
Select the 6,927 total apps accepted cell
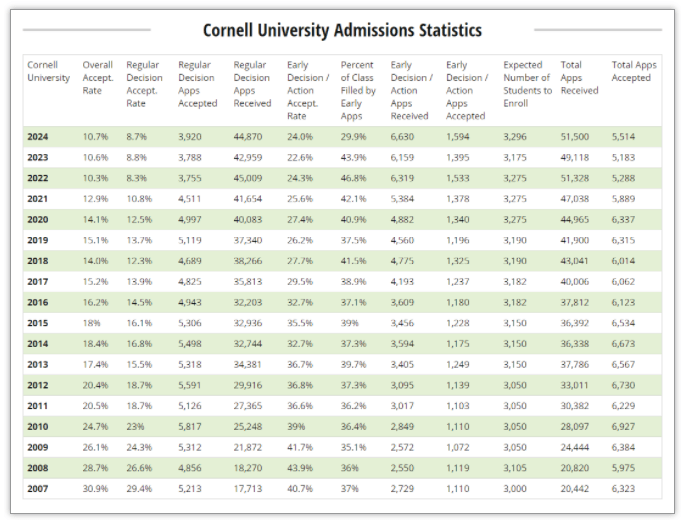coord(626,427)
